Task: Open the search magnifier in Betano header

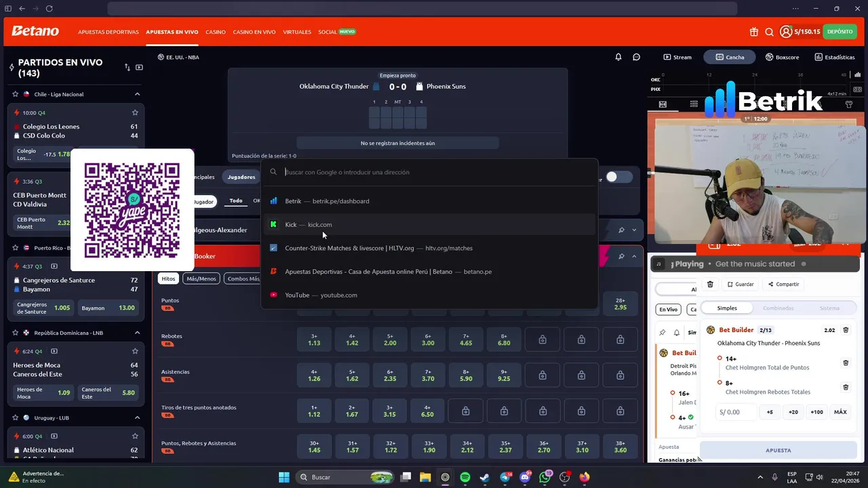Action: [x=770, y=32]
